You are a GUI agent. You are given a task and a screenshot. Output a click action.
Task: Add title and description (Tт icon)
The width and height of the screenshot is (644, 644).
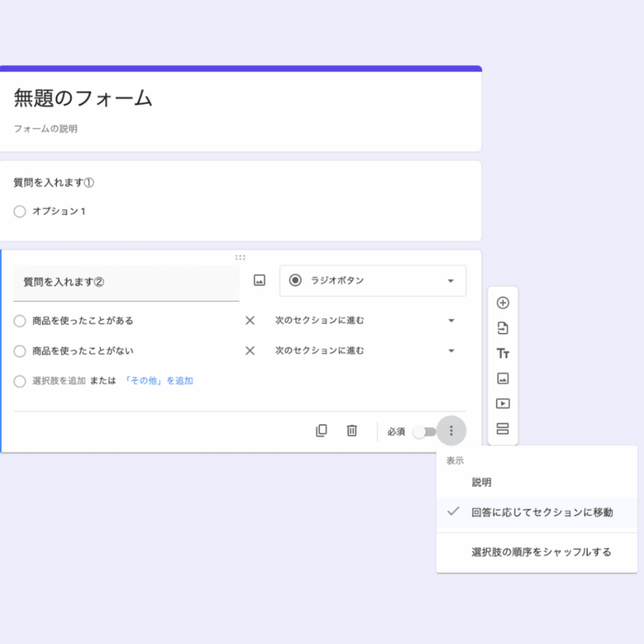pyautogui.click(x=502, y=353)
